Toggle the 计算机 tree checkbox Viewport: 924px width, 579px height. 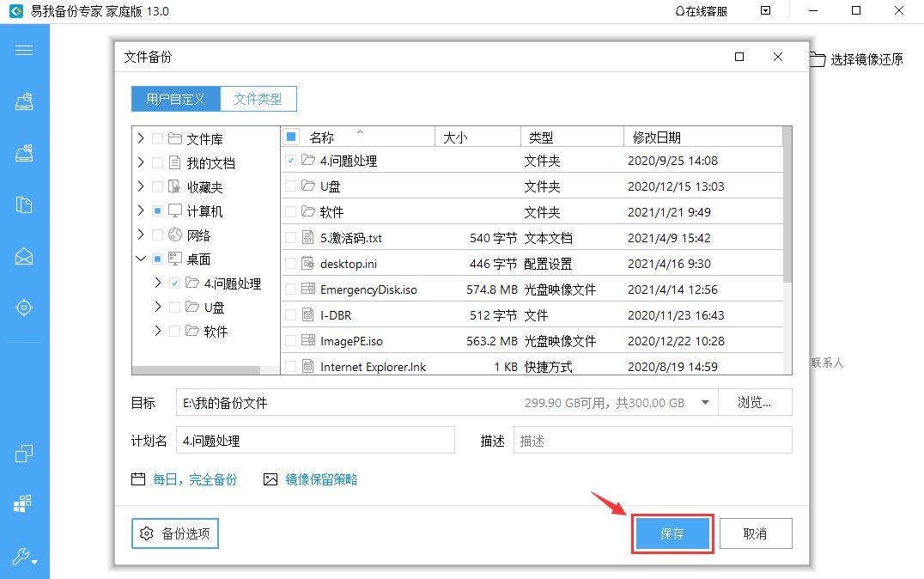click(157, 210)
